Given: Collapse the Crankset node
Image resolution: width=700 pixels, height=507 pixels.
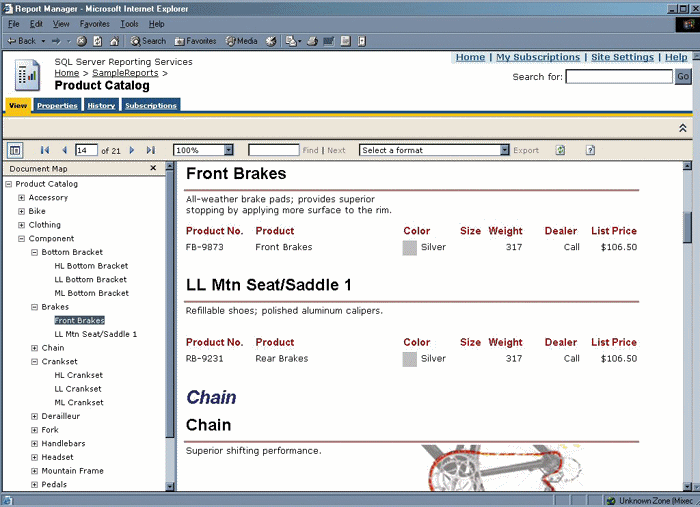Looking at the screenshot, I should click(34, 362).
